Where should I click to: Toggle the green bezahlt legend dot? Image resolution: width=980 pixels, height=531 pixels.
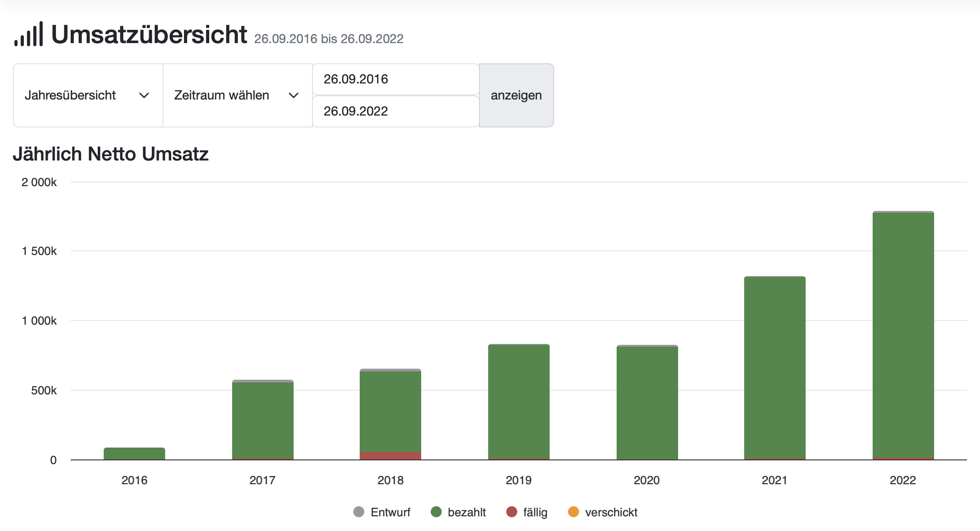tap(436, 512)
